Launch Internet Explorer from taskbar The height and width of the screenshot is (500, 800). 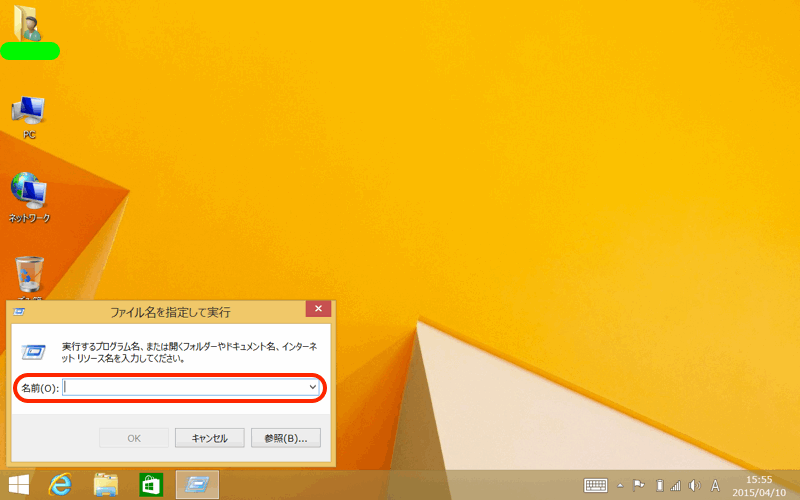pos(62,485)
